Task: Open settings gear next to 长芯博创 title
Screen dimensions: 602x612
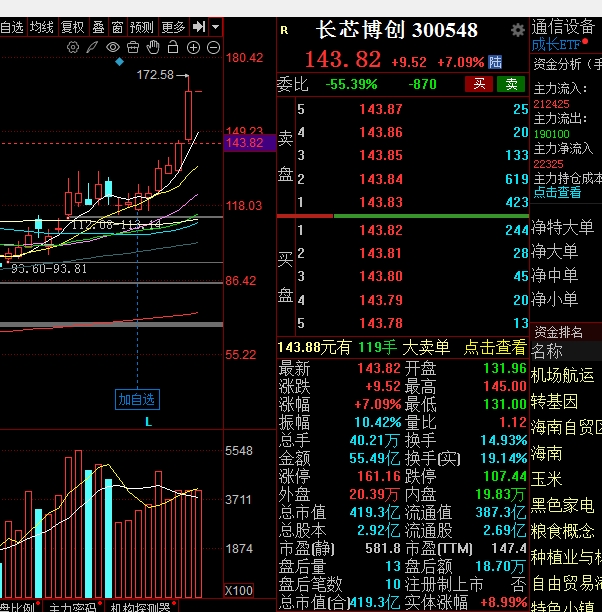Action: pos(518,30)
